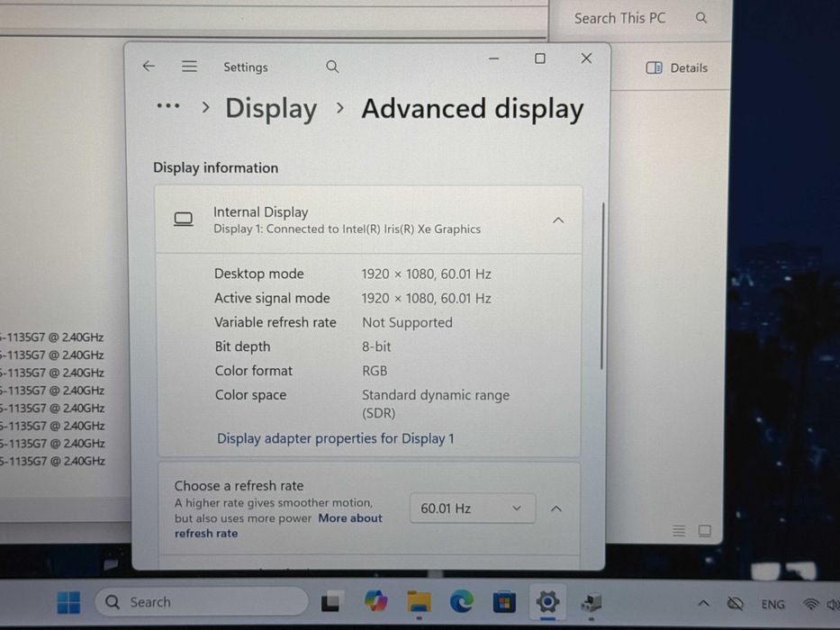This screenshot has width=840, height=630.
Task: Select Active signal mode resolution value
Action: point(427,299)
